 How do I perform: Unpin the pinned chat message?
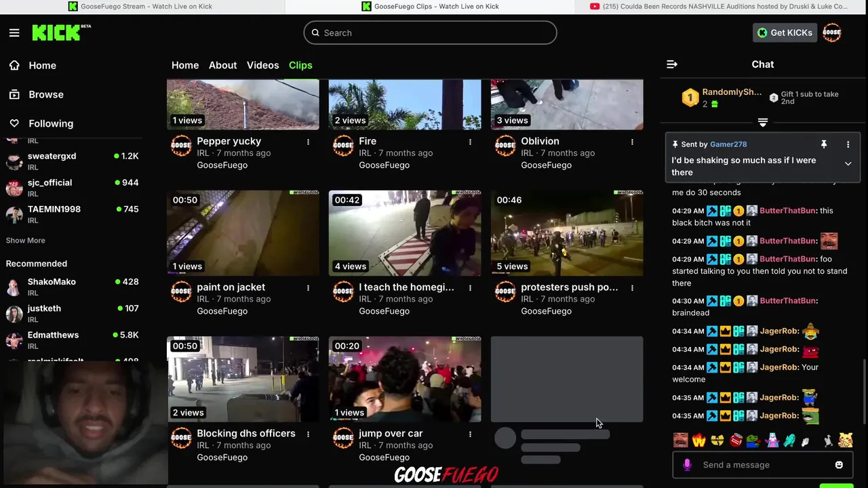[824, 144]
